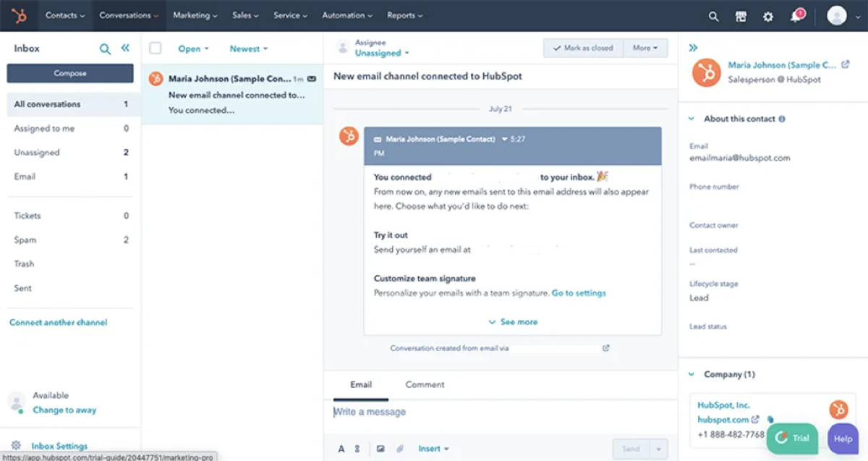868x461 pixels.
Task: Select the Unassigned view
Action: 70,153
